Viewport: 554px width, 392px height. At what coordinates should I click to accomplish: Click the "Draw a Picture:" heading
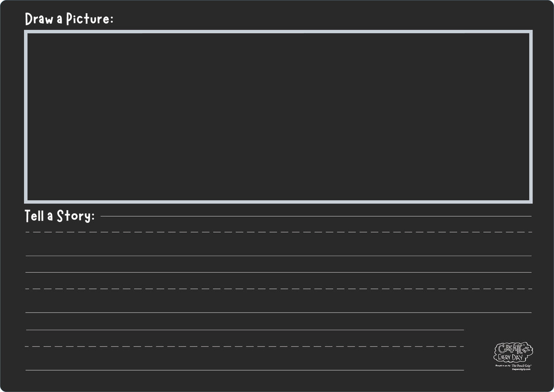(68, 19)
